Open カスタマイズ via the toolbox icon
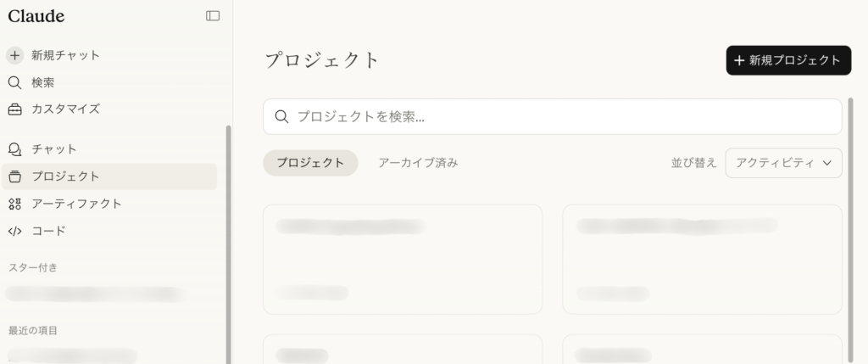 [14, 109]
